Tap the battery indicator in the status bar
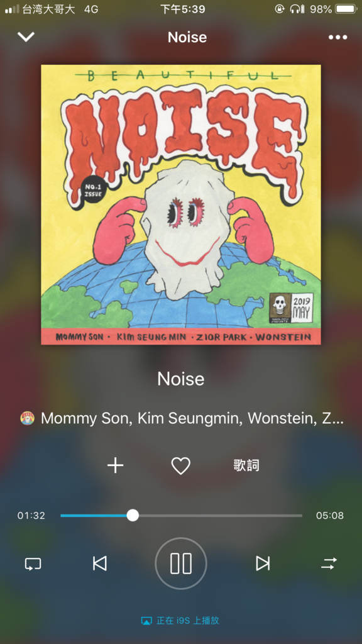 (346, 9)
